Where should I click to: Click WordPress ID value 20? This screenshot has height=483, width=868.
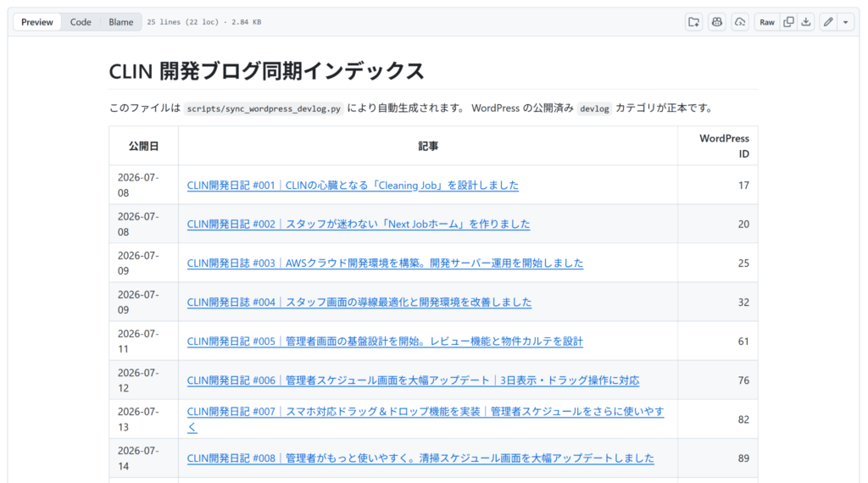(743, 224)
